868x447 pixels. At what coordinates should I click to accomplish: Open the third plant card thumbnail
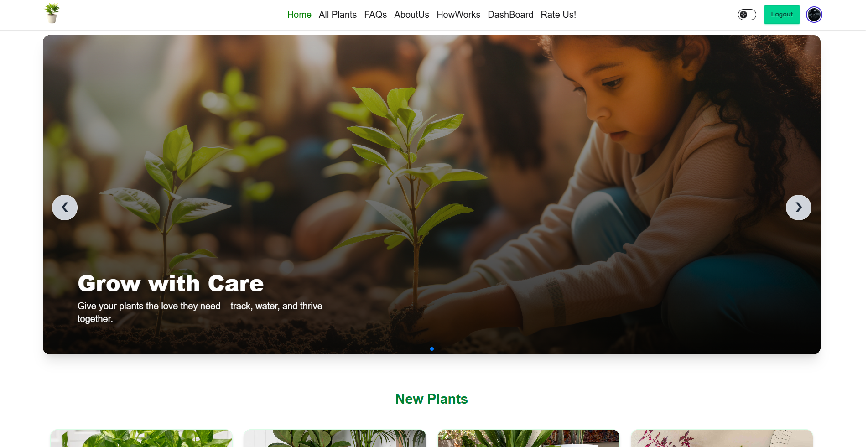point(529,438)
